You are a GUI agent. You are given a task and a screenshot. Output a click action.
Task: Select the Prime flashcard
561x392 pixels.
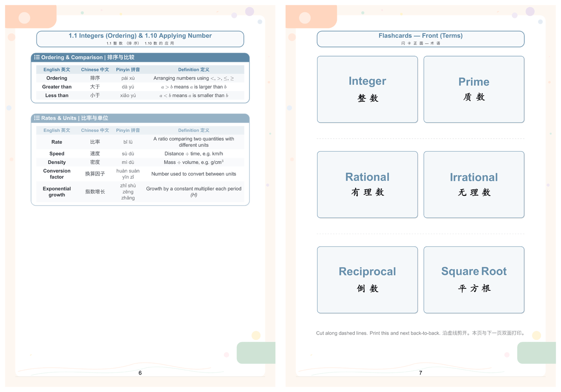click(x=474, y=89)
